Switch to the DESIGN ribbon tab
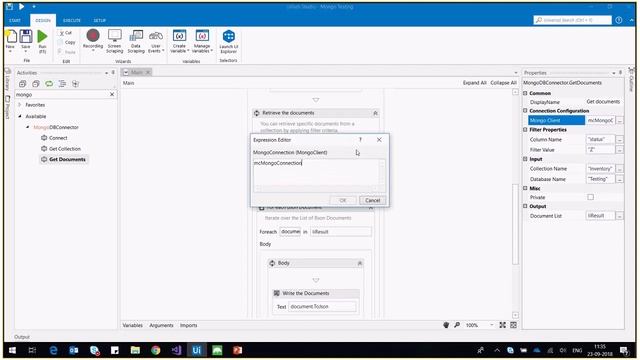 (43, 20)
